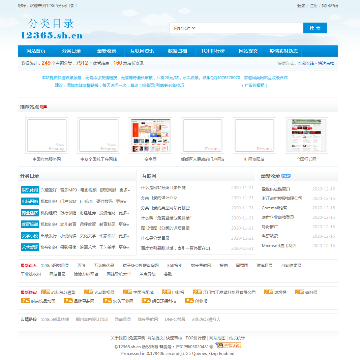
Task: Open the colorful shopping site thumbnail
Action: point(150,135)
